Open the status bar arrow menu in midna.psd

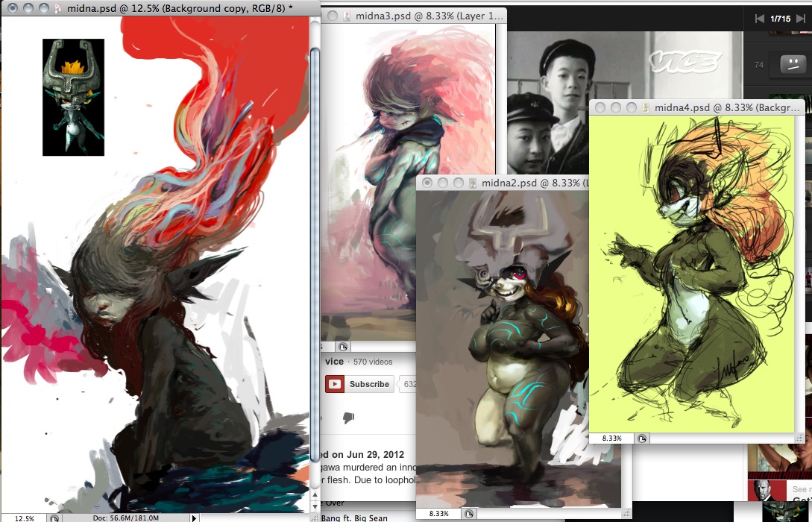194,518
